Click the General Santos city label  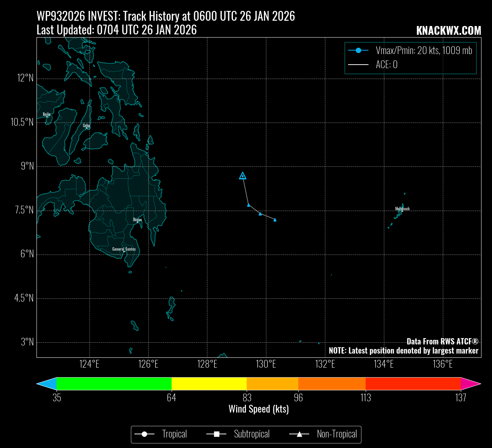[x=124, y=249]
